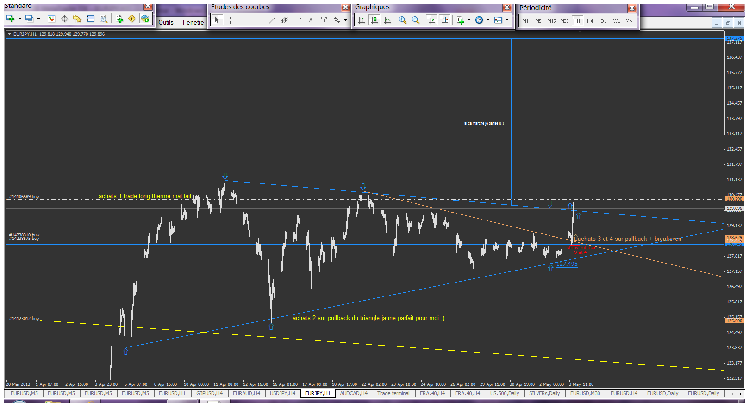Switch chart to Bar Chart mode

[362, 20]
